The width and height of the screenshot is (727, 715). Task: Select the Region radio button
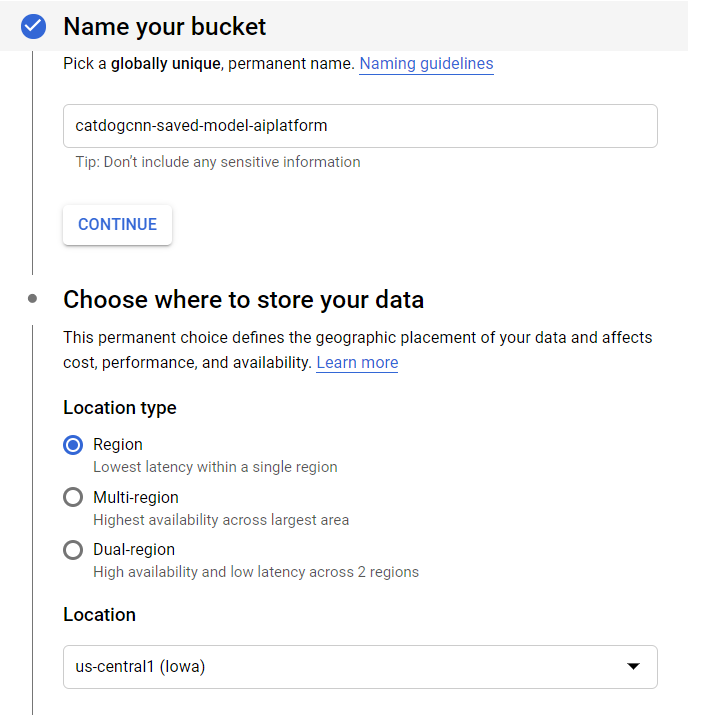point(73,445)
